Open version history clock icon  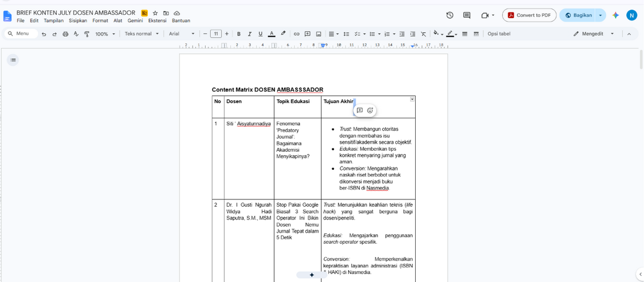[450, 15]
